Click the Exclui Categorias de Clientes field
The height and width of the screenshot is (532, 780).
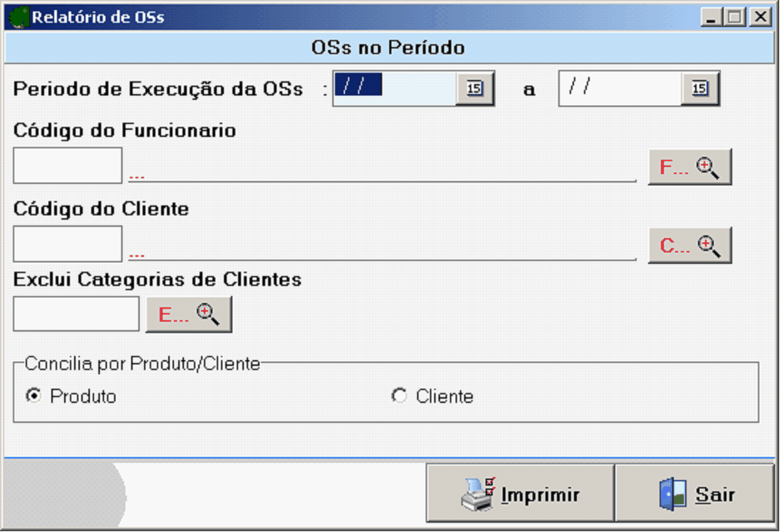click(76, 314)
